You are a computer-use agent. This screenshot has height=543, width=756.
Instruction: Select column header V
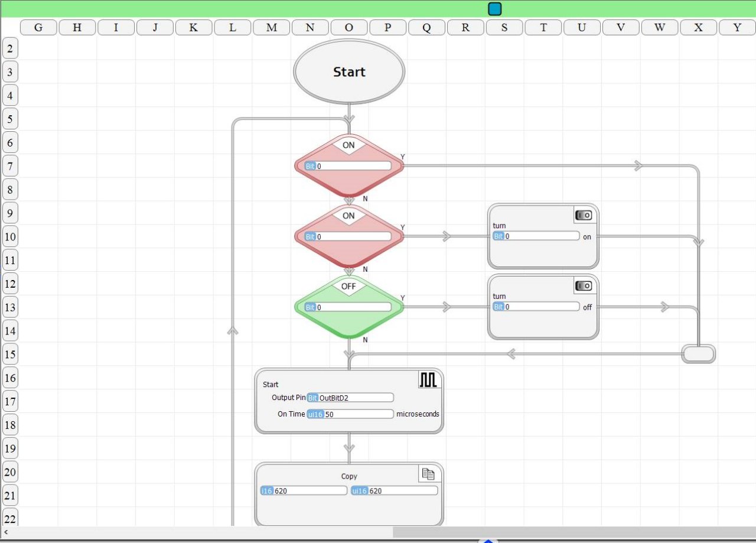pos(621,27)
